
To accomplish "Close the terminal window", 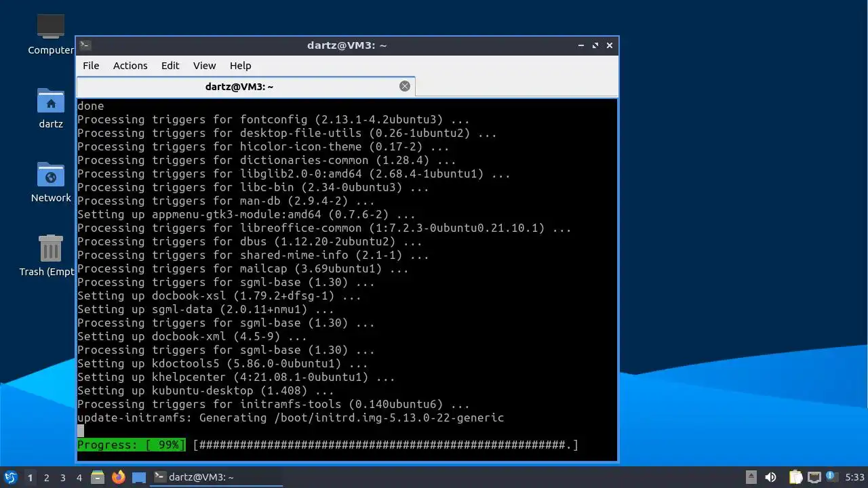I will pos(610,45).
